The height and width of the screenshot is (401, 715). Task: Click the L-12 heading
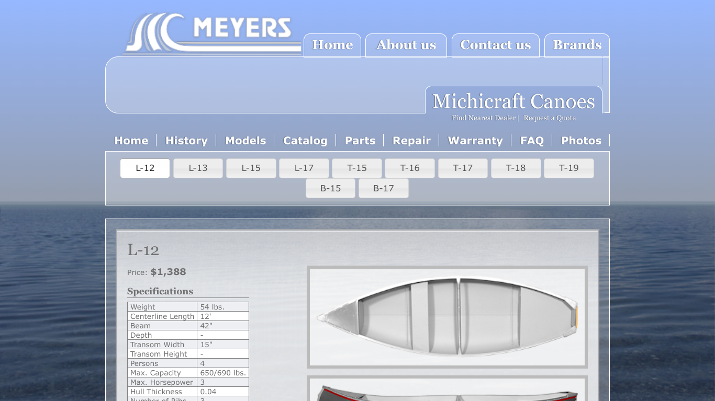pyautogui.click(x=143, y=250)
